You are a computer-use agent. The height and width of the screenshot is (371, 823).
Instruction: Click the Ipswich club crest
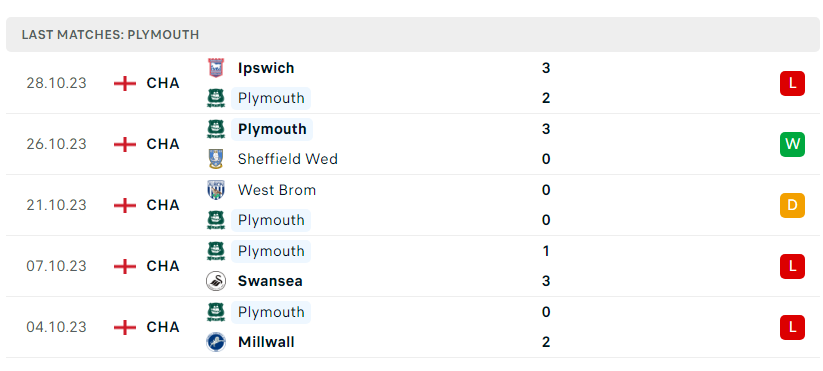click(x=216, y=68)
